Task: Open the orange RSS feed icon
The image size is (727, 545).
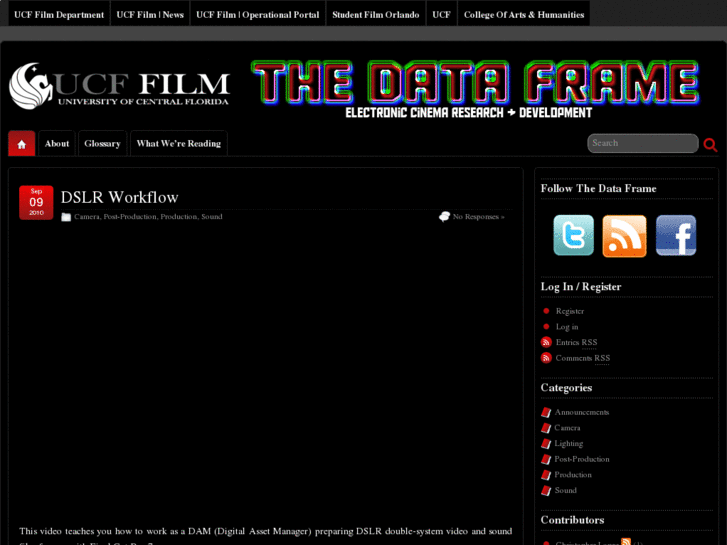Action: [x=624, y=236]
